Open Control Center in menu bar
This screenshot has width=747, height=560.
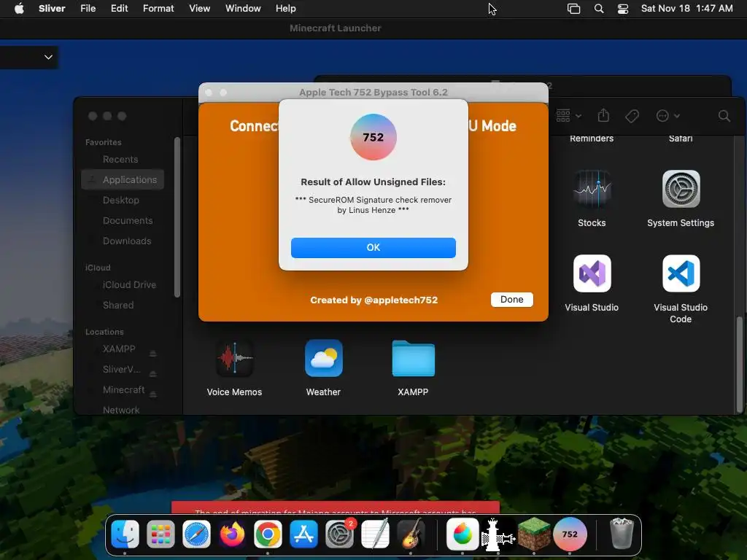623,9
